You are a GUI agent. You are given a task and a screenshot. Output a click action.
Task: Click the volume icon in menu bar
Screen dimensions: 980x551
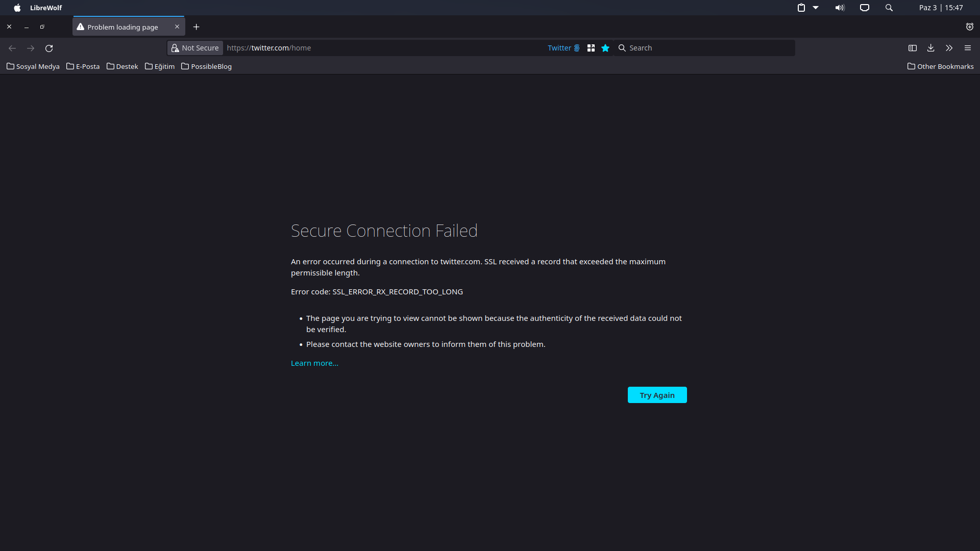pyautogui.click(x=840, y=8)
